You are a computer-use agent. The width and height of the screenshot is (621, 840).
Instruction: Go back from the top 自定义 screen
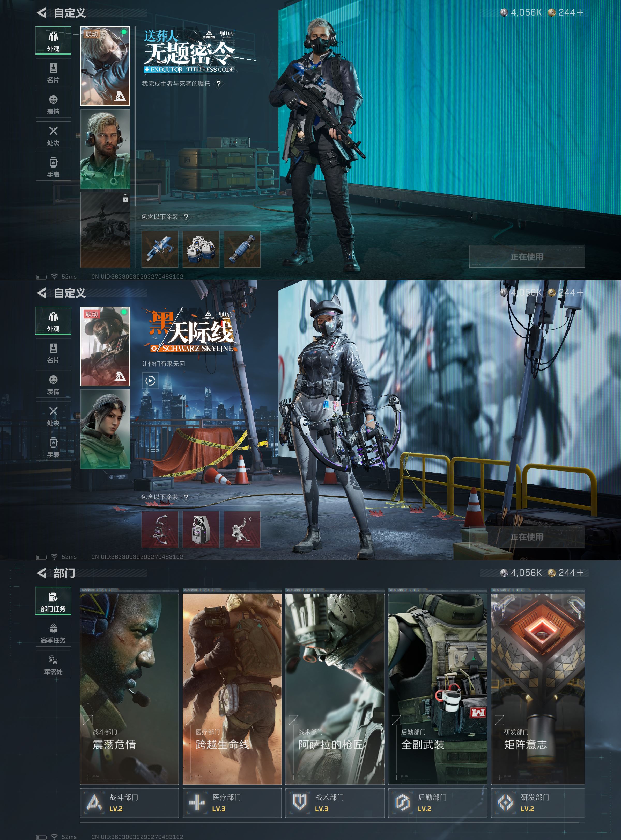(42, 13)
